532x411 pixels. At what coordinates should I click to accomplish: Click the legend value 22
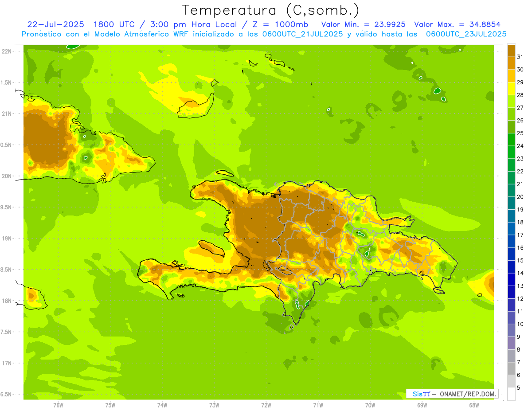coord(520,171)
